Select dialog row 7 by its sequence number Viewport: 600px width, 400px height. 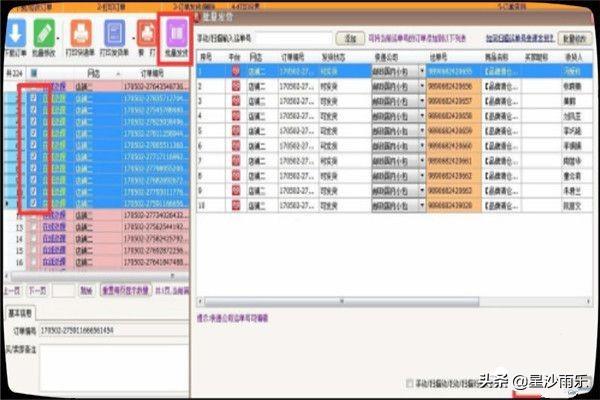click(210, 161)
